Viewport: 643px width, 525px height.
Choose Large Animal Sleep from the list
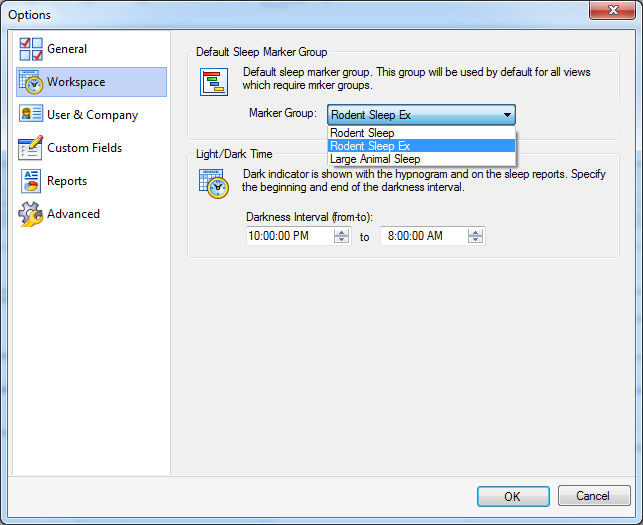(422, 159)
